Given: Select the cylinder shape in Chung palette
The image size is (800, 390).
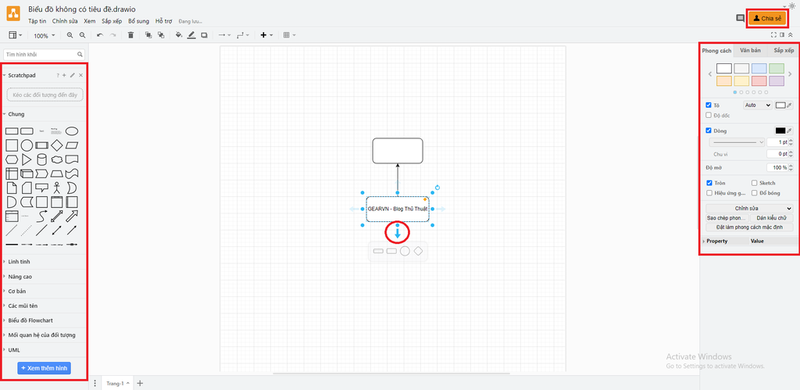Looking at the screenshot, I should tap(42, 160).
